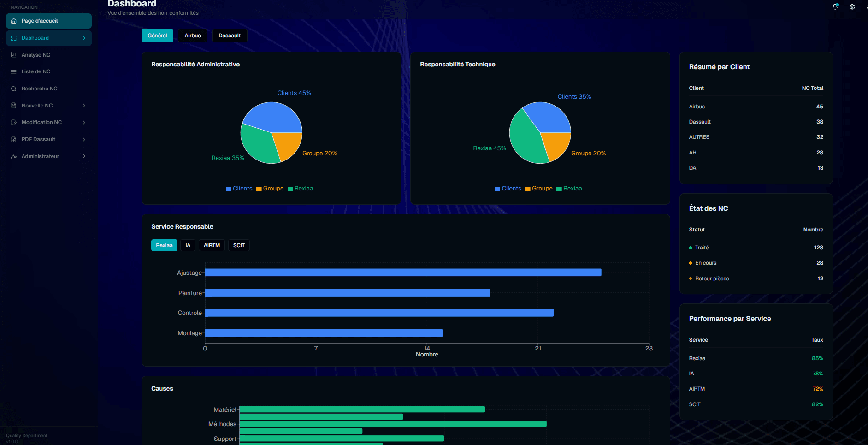The image size is (868, 445).
Task: Click the "28" count for En cours
Action: (820, 263)
